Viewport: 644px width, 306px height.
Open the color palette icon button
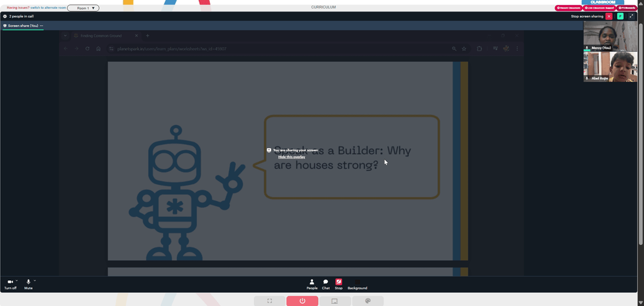[x=368, y=301]
